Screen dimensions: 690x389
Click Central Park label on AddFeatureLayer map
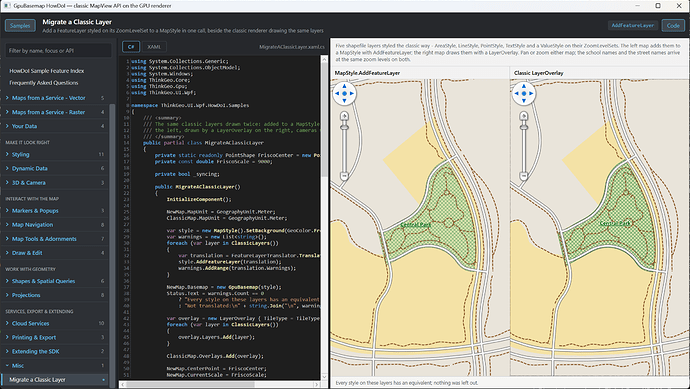(415, 224)
